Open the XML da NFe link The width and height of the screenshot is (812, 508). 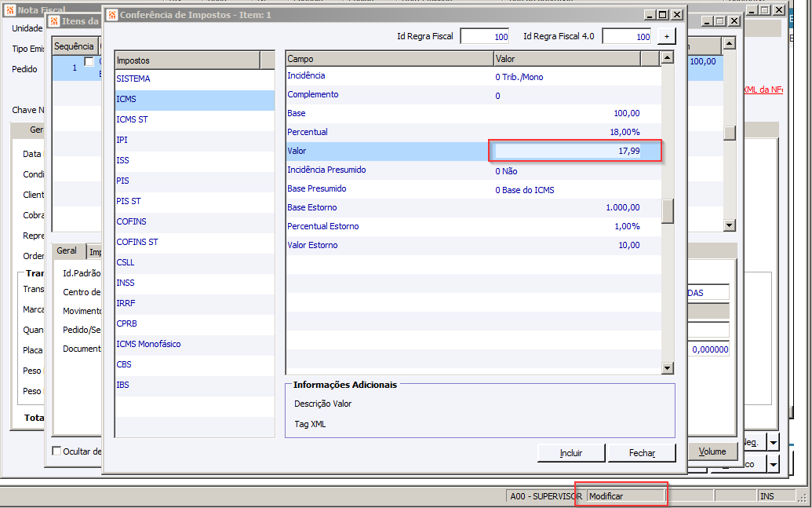pyautogui.click(x=763, y=90)
